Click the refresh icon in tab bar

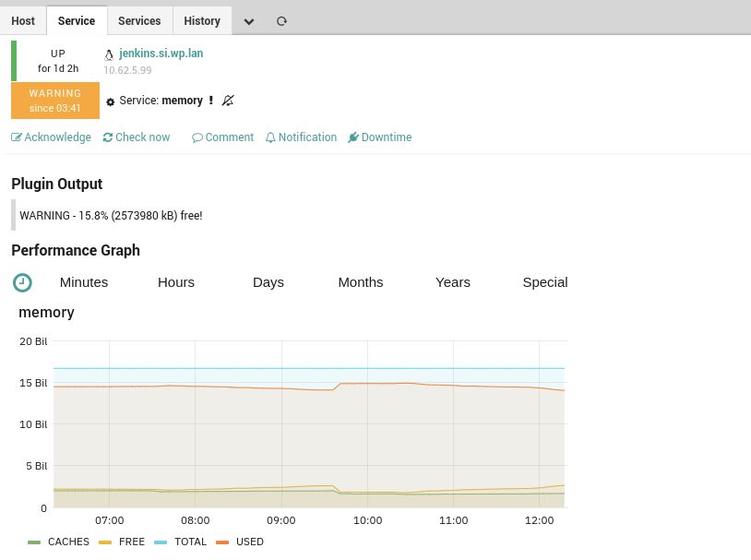tap(281, 21)
